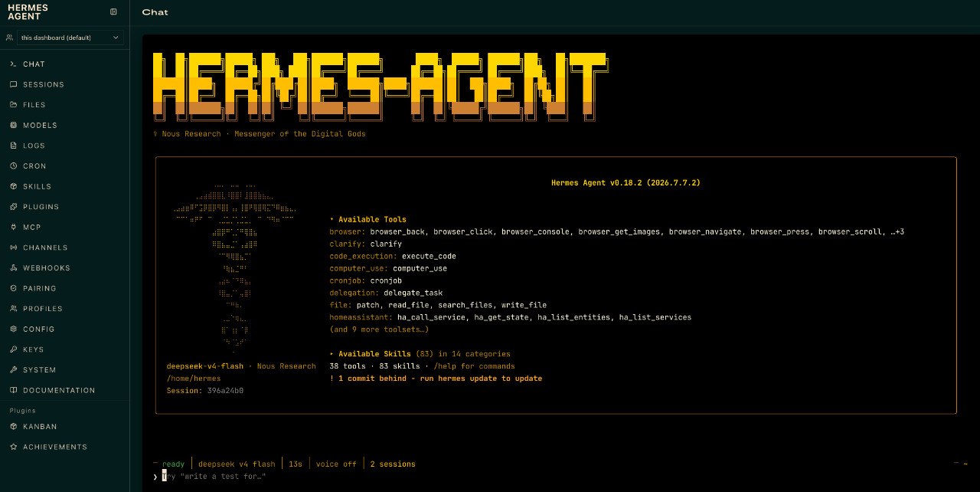Click the Cron clock icon
980x492 pixels.
13,166
